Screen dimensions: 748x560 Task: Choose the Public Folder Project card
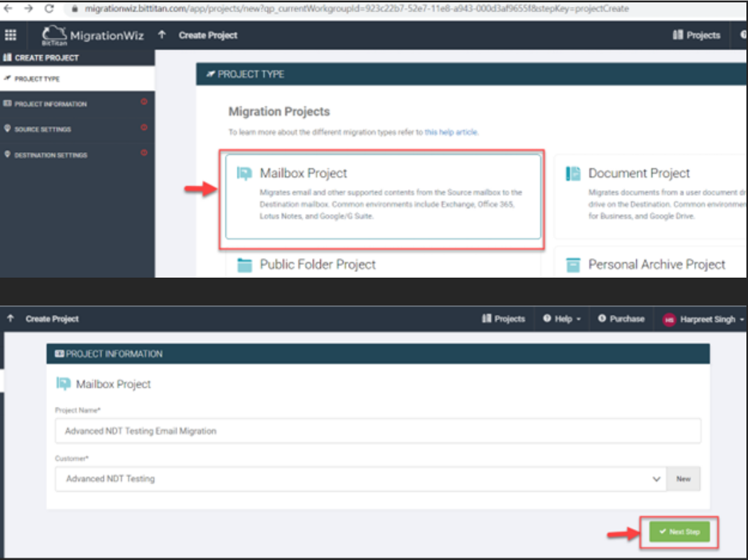pyautogui.click(x=383, y=264)
